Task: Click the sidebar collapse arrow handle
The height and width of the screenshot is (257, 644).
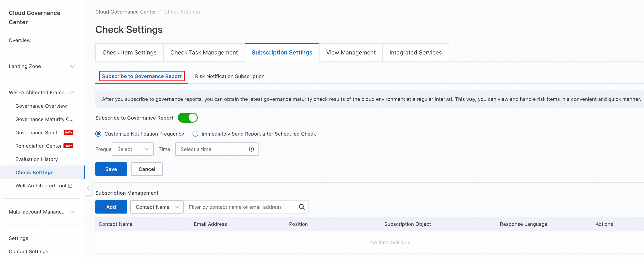Action: [88, 188]
